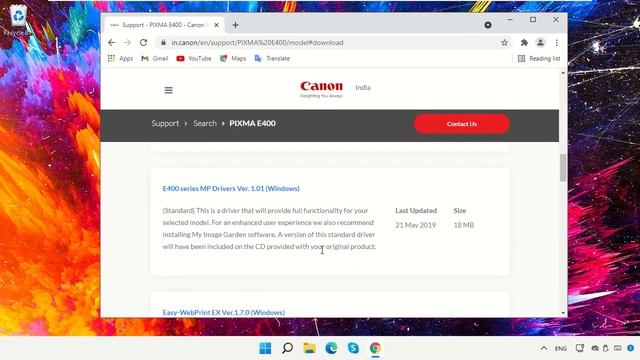This screenshot has width=640, height=360.
Task: Open the Canon hamburger menu
Action: pyautogui.click(x=169, y=90)
